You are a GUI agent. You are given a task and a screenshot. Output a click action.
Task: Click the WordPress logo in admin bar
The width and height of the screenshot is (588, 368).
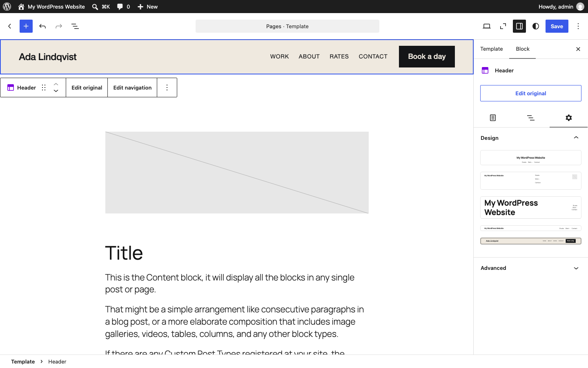pyautogui.click(x=7, y=7)
